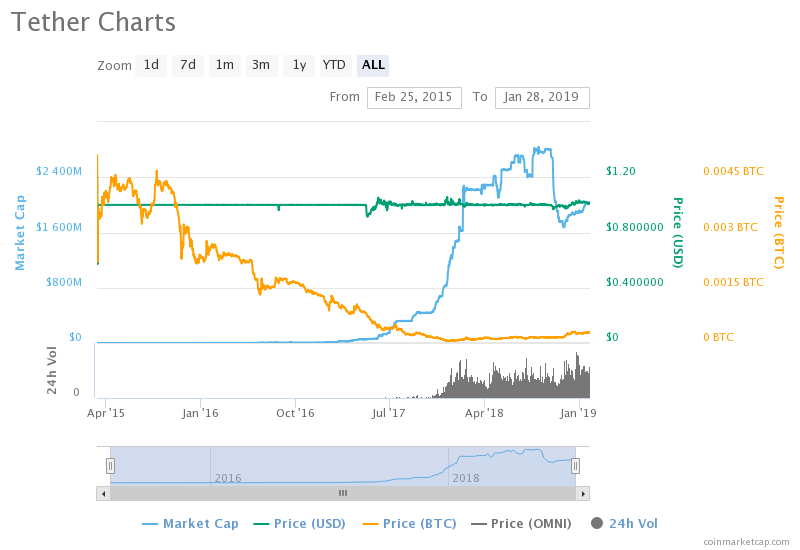Click the blue Market Cap legend line
The height and width of the screenshot is (550, 800).
[x=150, y=523]
